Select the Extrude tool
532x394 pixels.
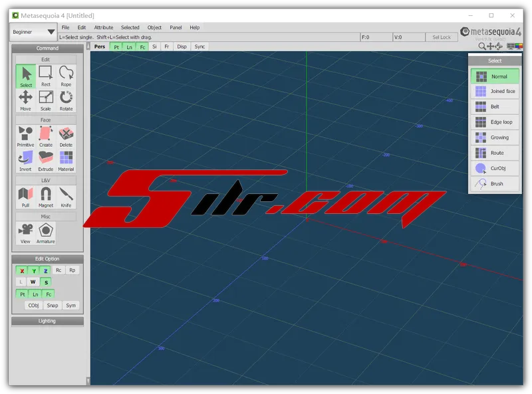pos(46,161)
